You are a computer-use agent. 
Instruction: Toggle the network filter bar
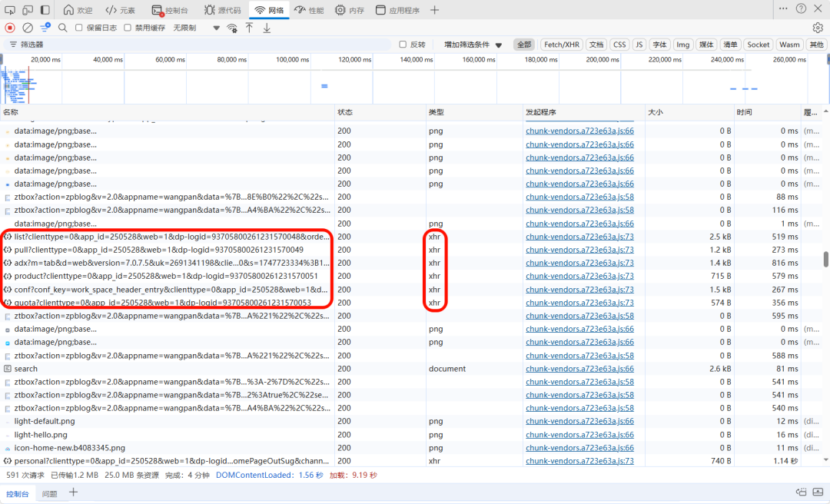(x=44, y=27)
